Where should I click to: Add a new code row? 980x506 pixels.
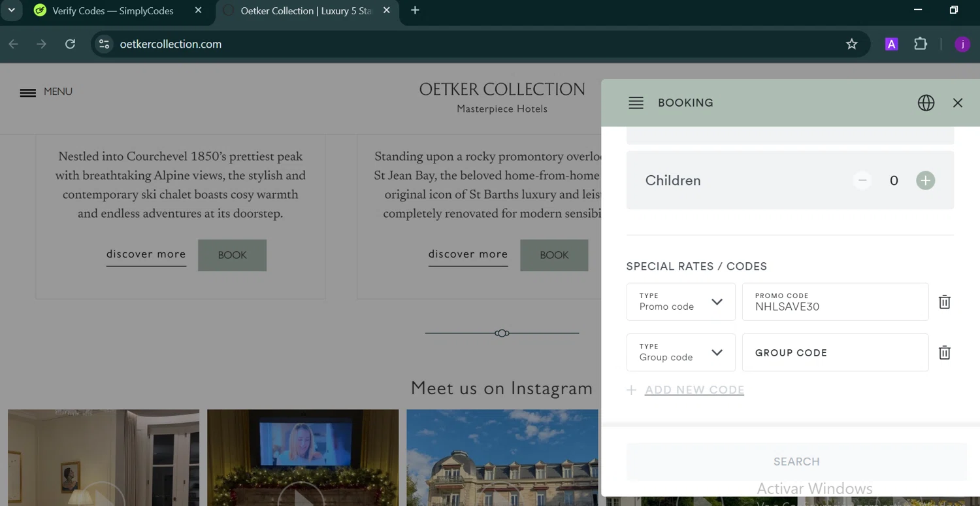coord(694,390)
